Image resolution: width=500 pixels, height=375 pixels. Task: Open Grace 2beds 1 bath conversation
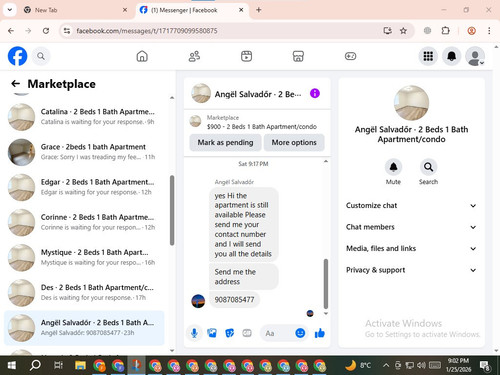pos(84,152)
